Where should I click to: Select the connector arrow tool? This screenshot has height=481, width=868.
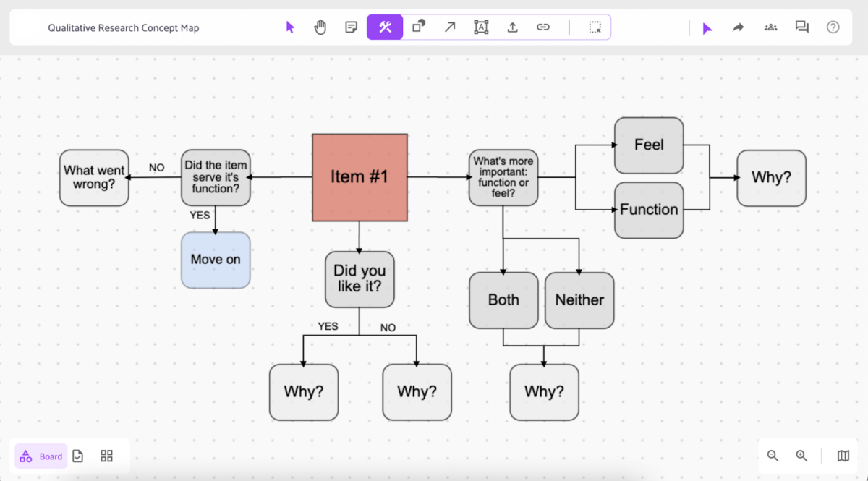pos(450,27)
